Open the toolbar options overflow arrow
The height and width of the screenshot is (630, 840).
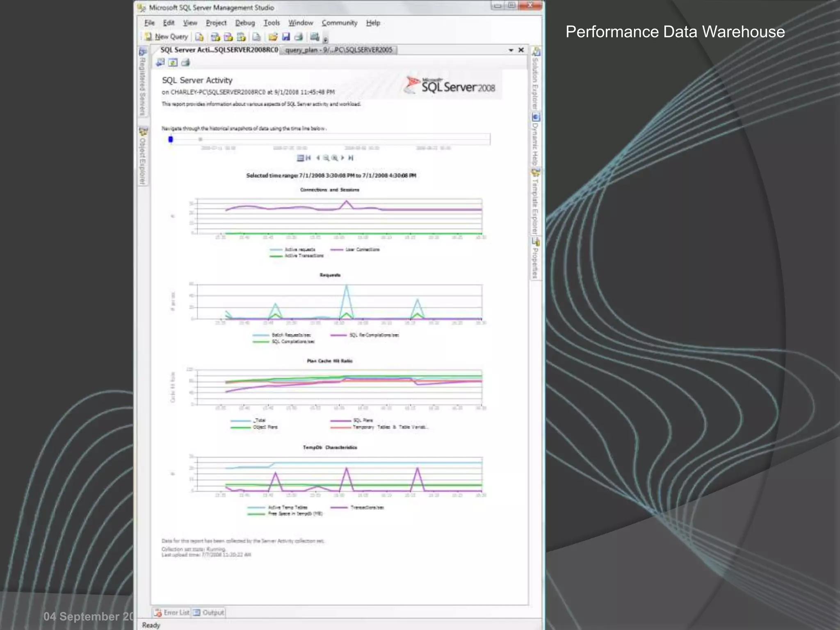[326, 39]
